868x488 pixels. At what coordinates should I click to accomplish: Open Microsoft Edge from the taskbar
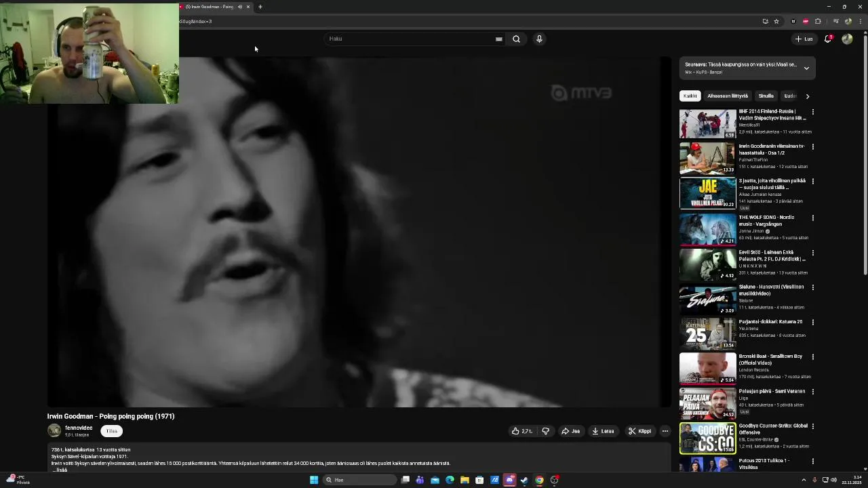[x=450, y=480]
